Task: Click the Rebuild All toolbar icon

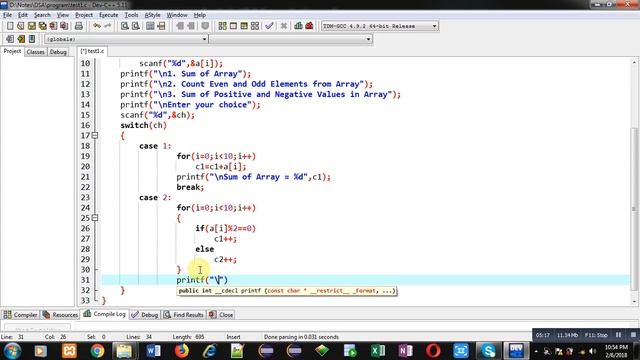Action: click(255, 26)
